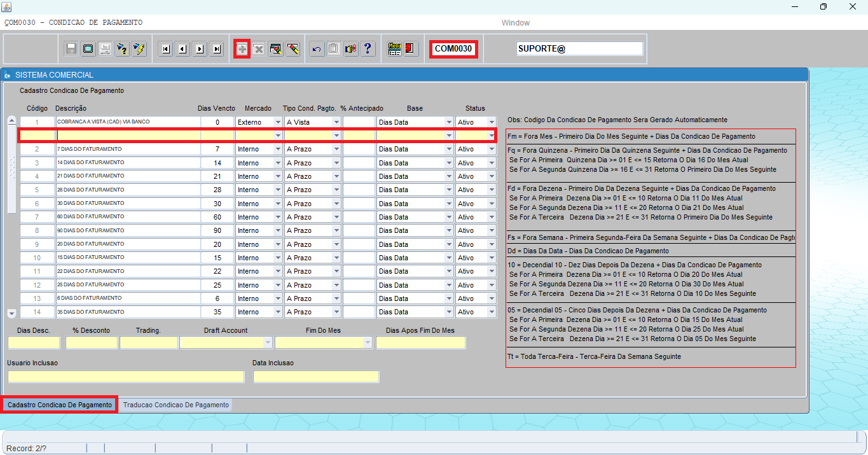This screenshot has width=868, height=455.
Task: Switch to Traducao Condicao De Pagamento tab
Action: (x=176, y=405)
